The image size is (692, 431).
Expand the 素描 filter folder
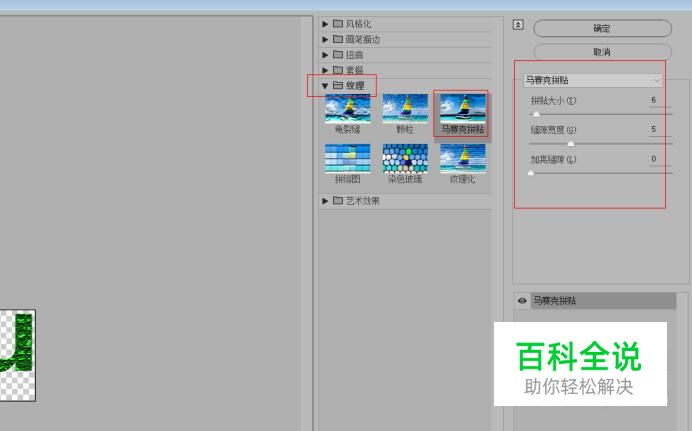tap(325, 70)
